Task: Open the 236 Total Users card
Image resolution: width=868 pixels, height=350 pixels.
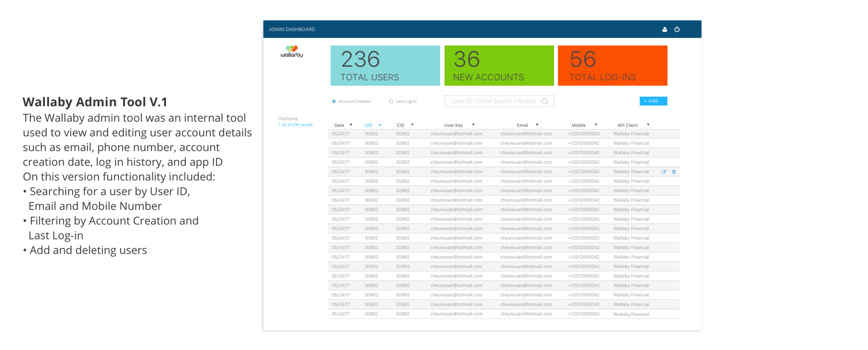Action: tap(385, 66)
